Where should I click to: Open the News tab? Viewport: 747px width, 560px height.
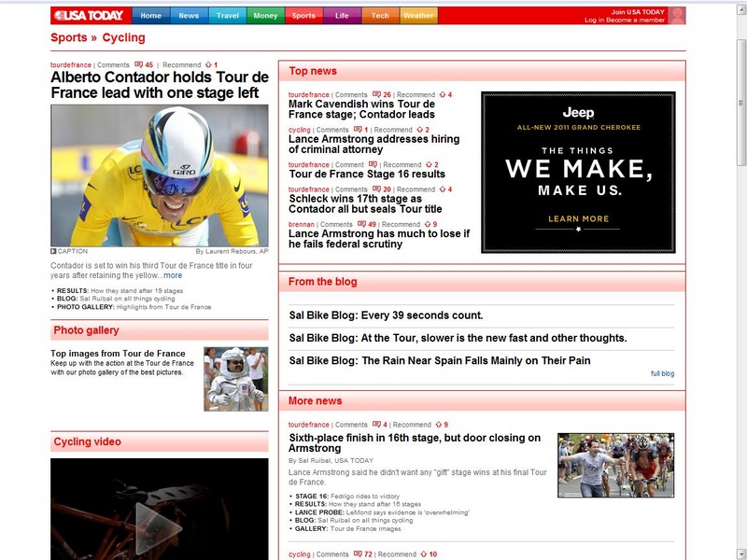pyautogui.click(x=189, y=16)
